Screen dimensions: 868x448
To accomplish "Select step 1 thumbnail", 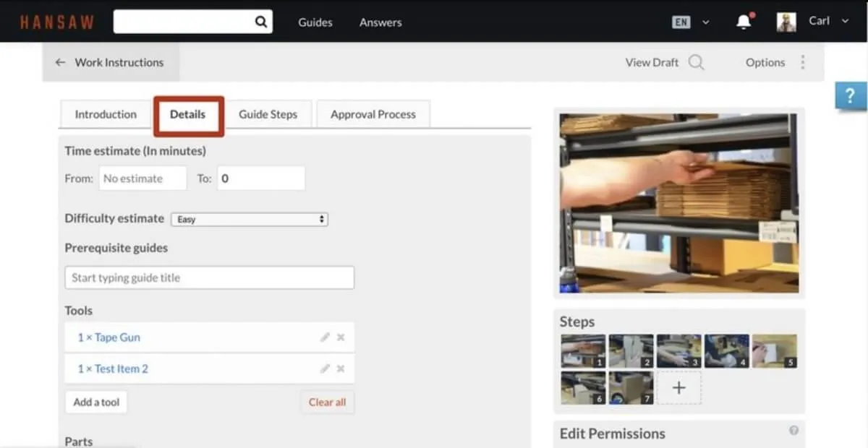I will pos(583,351).
